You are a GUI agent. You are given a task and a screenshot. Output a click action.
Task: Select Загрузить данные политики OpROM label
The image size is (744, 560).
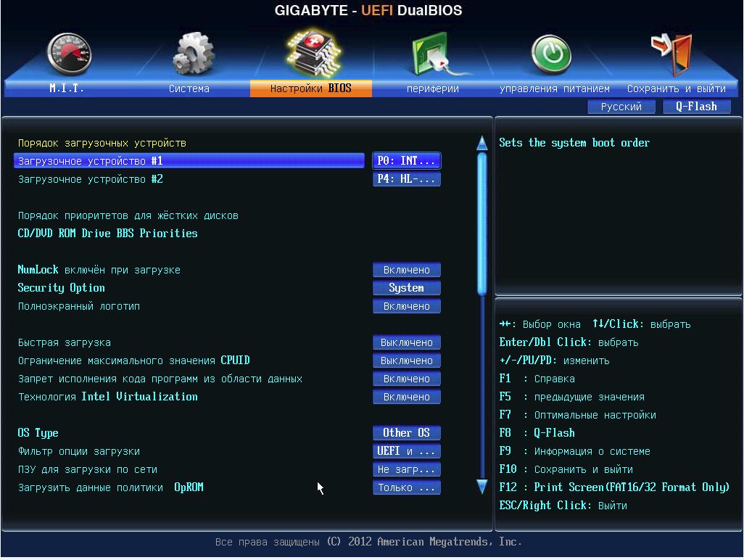(x=110, y=487)
